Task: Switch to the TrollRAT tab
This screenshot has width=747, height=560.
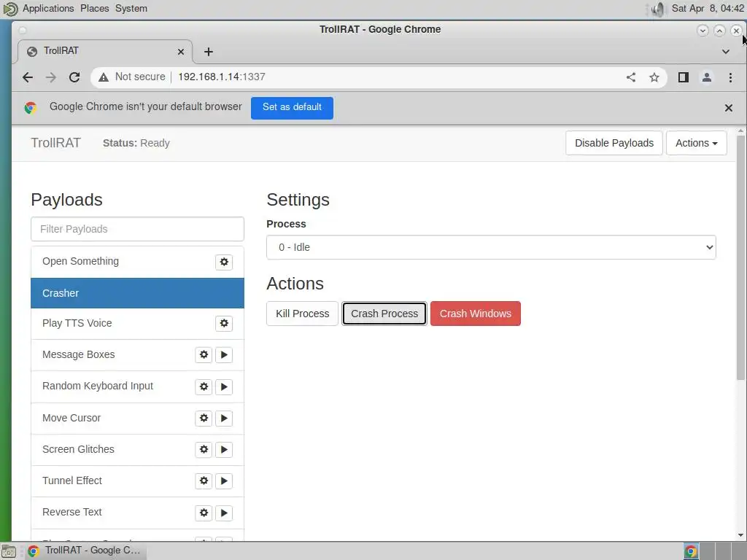Action: point(105,52)
